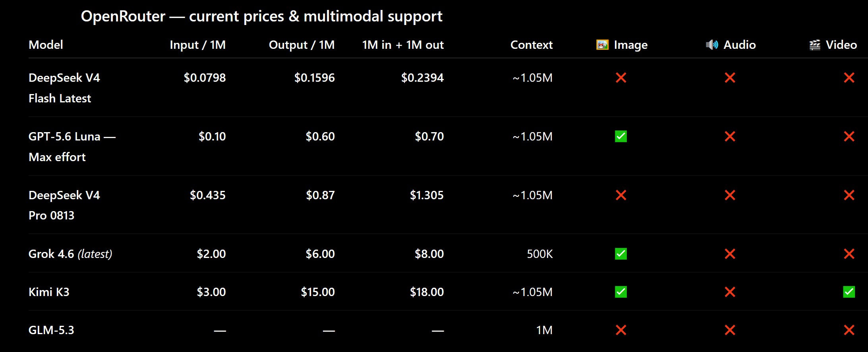
Task: Click green Image checkmark for GPT-5.6 Luna
Action: 621,137
